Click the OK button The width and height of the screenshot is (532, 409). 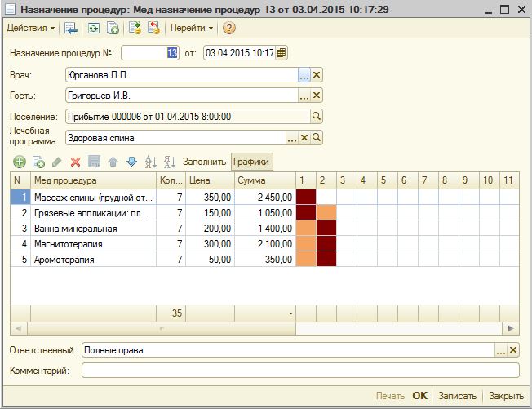[419, 396]
